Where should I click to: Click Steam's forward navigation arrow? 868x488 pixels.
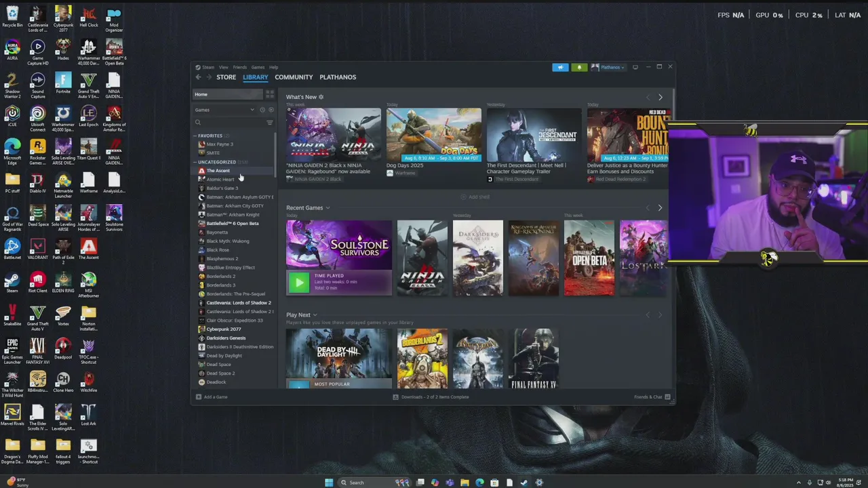[x=208, y=77]
